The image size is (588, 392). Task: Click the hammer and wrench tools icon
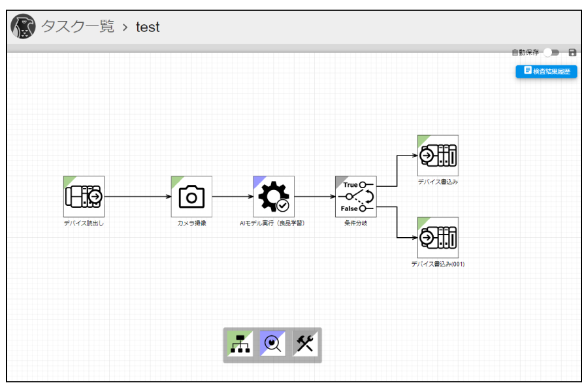point(304,344)
